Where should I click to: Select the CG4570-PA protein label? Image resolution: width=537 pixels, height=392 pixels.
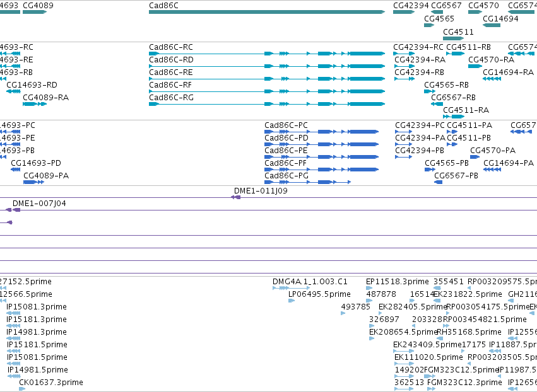493,151
